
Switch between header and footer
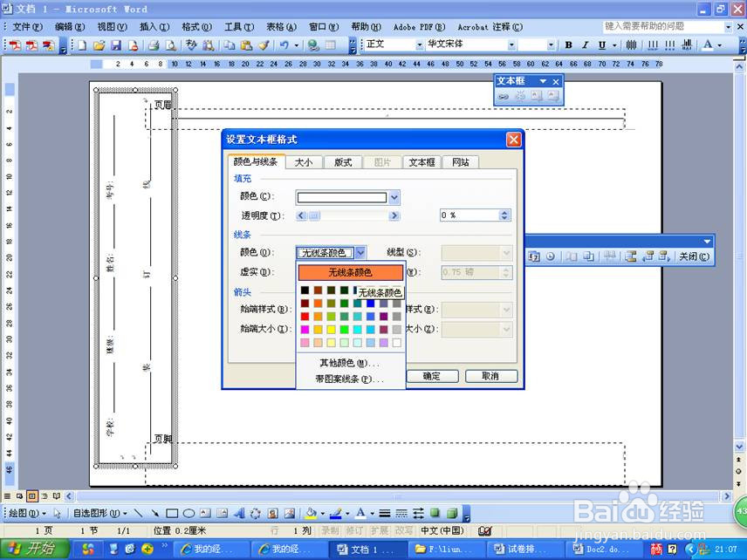[x=631, y=256]
